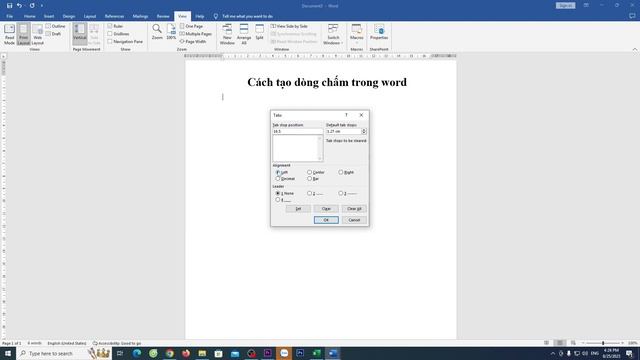Open the Design tab
Viewport: 640px width, 360px height.
click(x=69, y=16)
